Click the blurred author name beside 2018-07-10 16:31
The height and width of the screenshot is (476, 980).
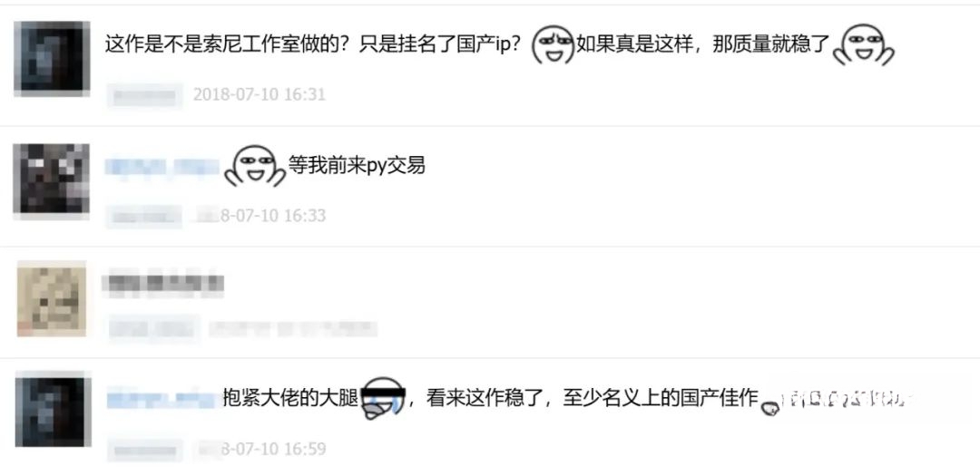point(145,95)
